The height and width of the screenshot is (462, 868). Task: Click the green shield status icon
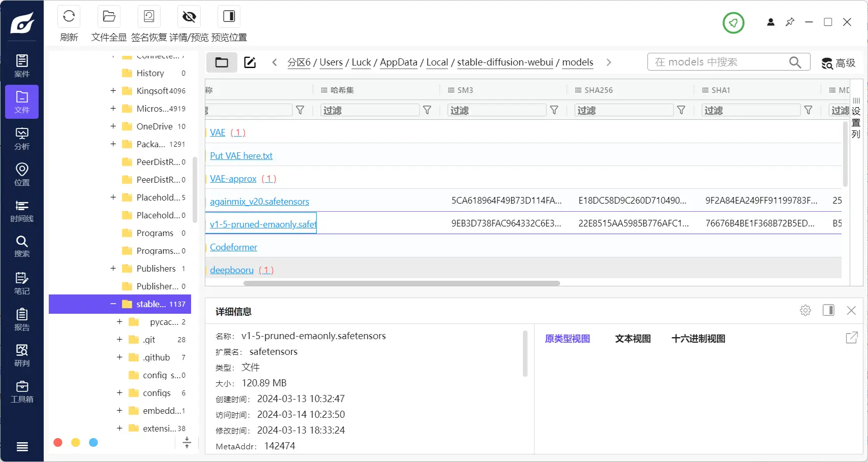click(733, 23)
